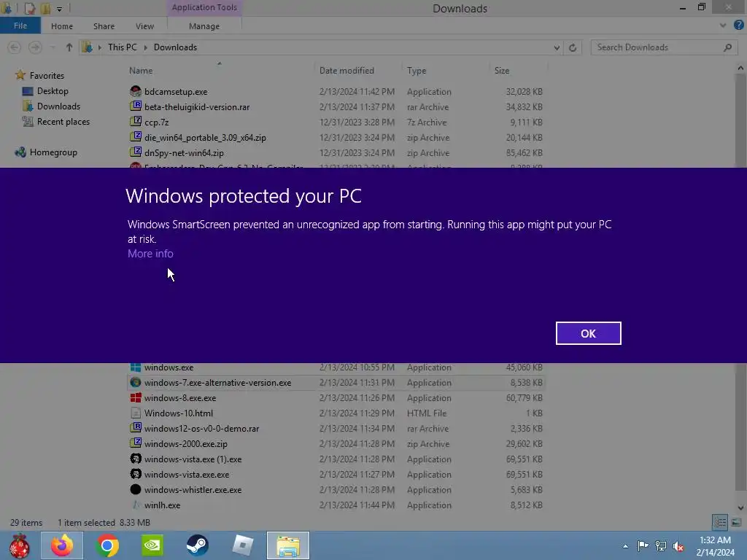The height and width of the screenshot is (560, 747).
Task: Click the Application Tools contextual tab header
Action: (x=204, y=7)
